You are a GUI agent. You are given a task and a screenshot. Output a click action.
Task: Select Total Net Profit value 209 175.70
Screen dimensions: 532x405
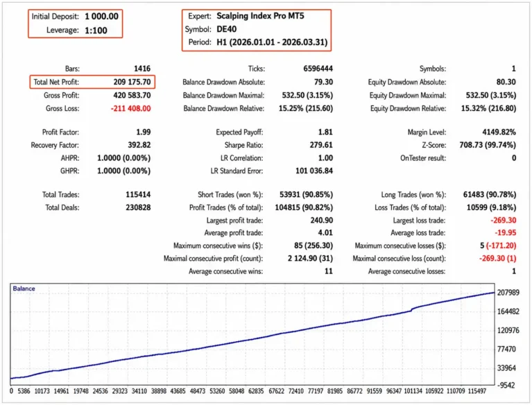click(132, 82)
